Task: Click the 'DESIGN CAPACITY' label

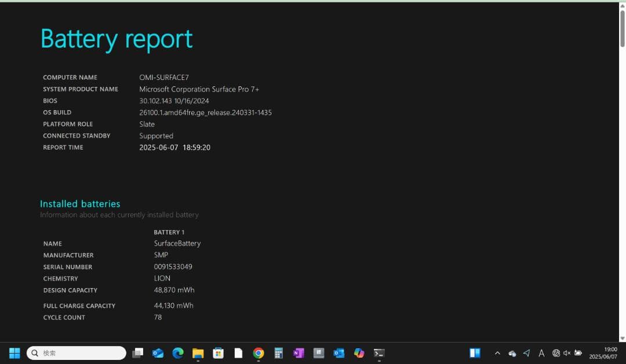Action: click(x=70, y=290)
